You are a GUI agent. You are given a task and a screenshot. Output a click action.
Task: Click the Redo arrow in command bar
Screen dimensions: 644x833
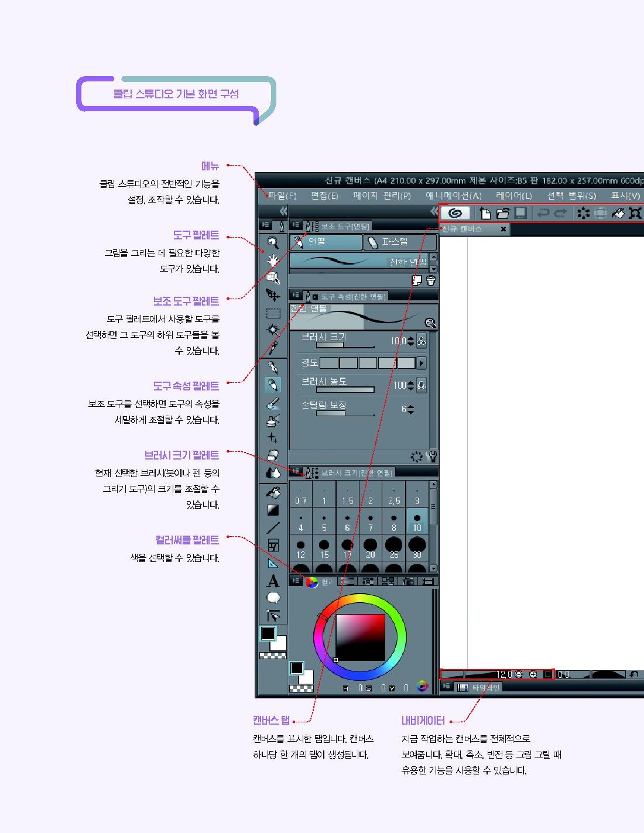(x=561, y=213)
